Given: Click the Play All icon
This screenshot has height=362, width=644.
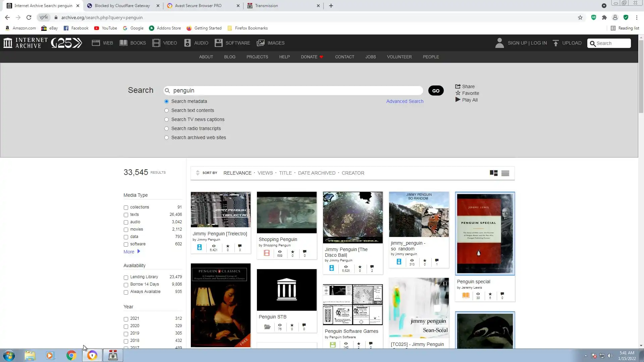Looking at the screenshot, I should pos(458,100).
